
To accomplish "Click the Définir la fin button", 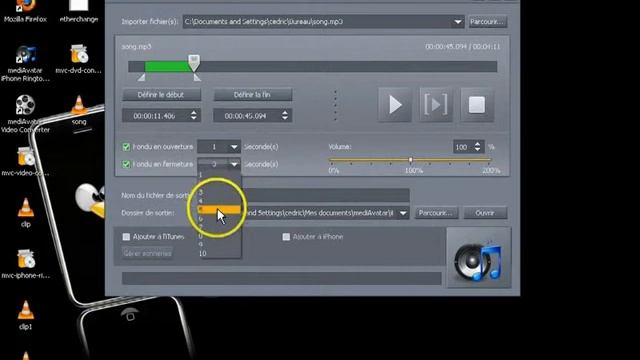I will 252,95.
